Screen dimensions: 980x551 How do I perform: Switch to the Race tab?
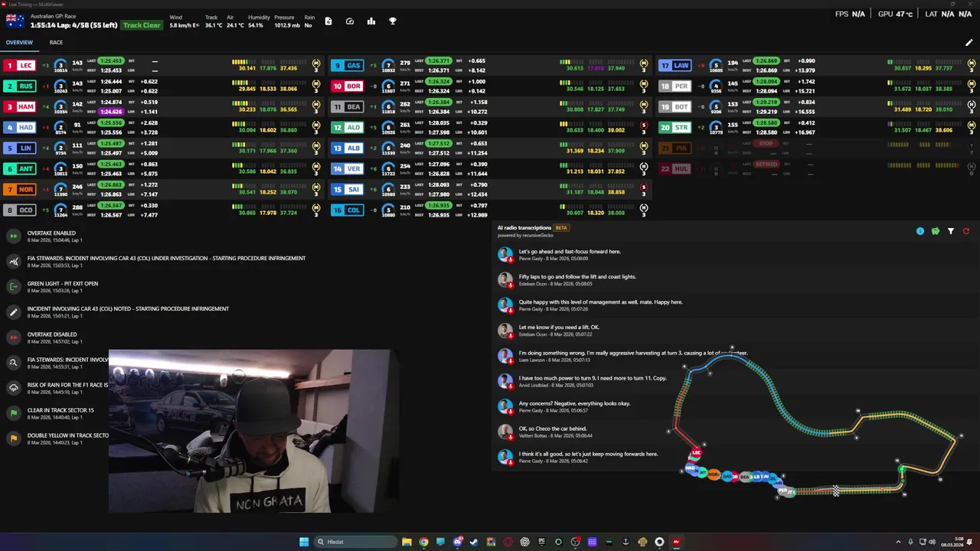point(56,43)
